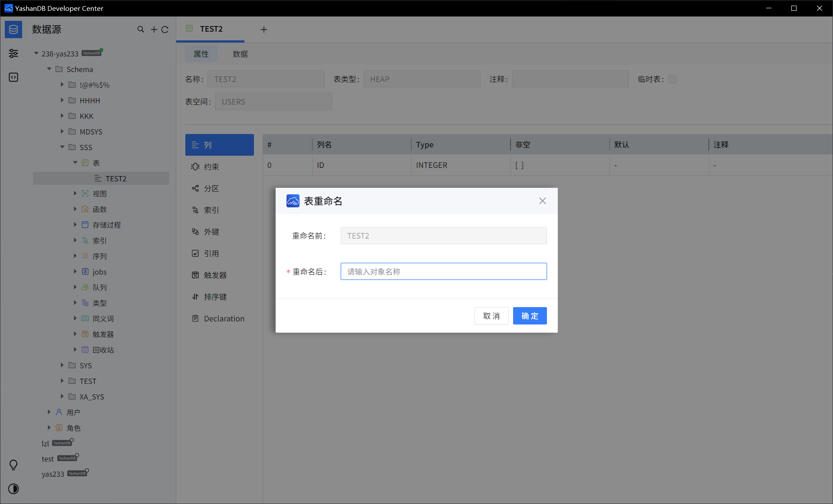Click the 用户 person icon in tree
The width and height of the screenshot is (833, 504).
pos(59,412)
